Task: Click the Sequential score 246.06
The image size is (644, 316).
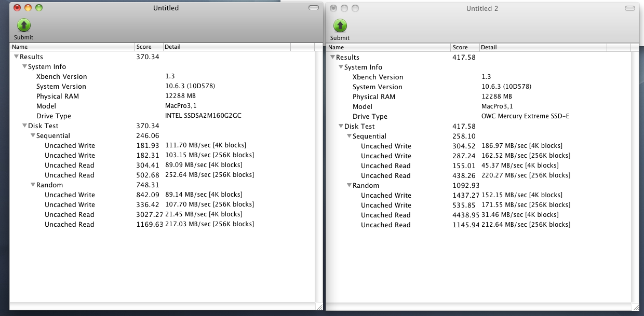Action: pyautogui.click(x=147, y=135)
